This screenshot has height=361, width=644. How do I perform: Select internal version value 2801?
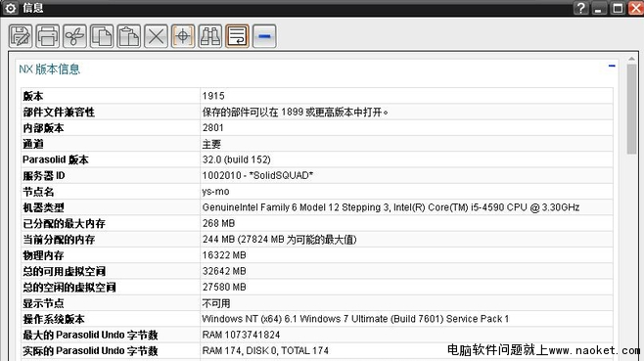212,128
